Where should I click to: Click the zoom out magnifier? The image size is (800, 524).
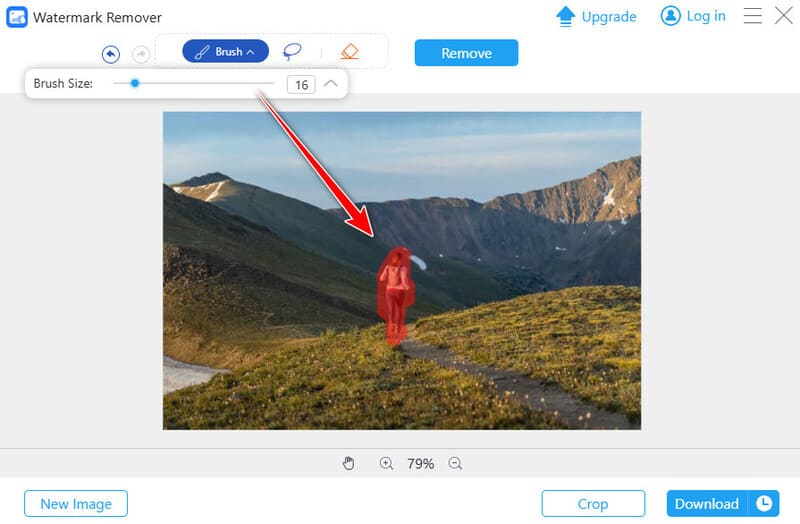pos(455,463)
